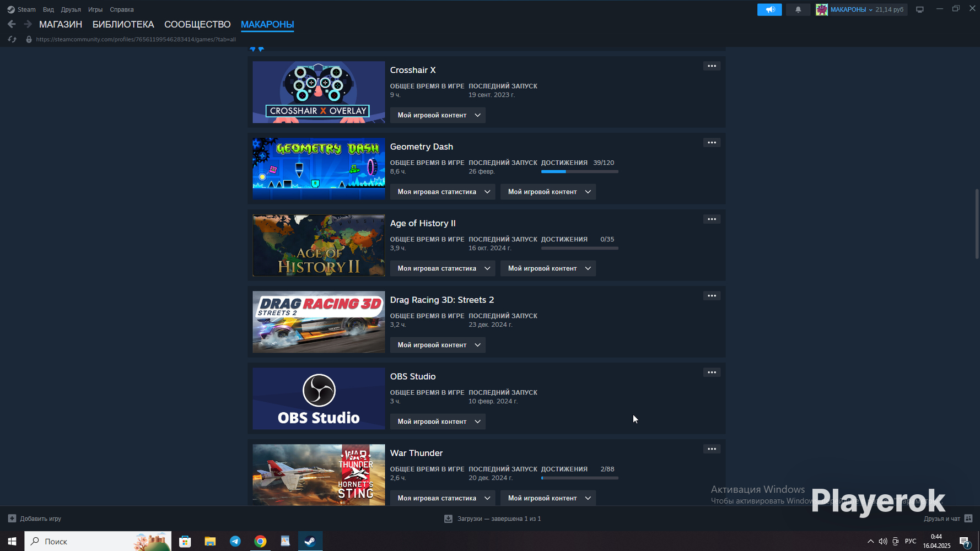Expand Age of History II game content
The height and width of the screenshot is (551, 980).
(x=548, y=268)
